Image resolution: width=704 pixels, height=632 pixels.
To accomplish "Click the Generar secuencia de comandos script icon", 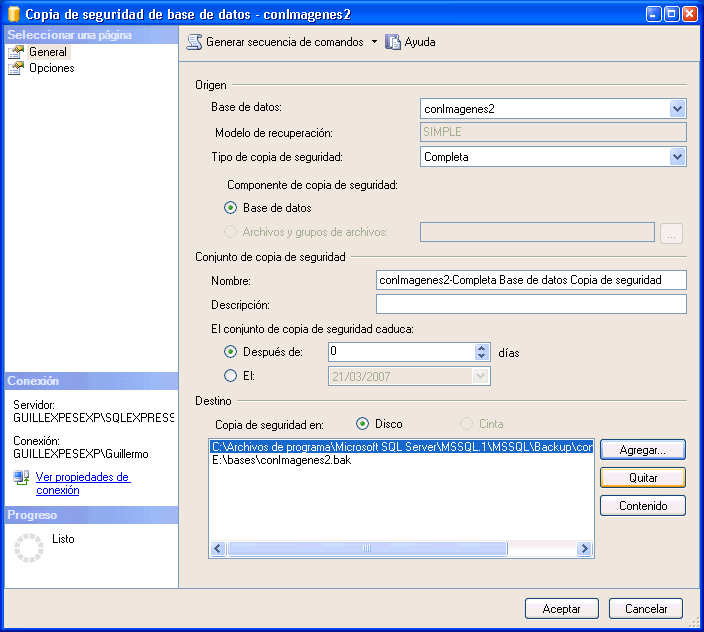I will tap(194, 42).
